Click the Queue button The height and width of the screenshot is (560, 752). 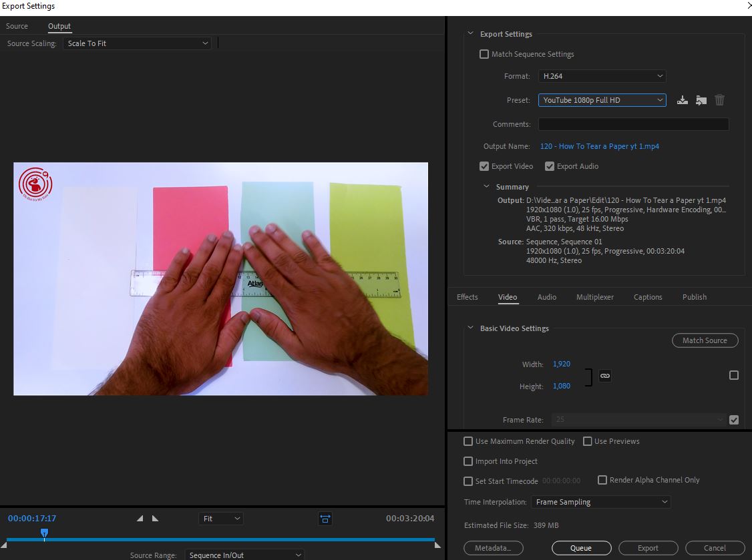click(x=581, y=548)
